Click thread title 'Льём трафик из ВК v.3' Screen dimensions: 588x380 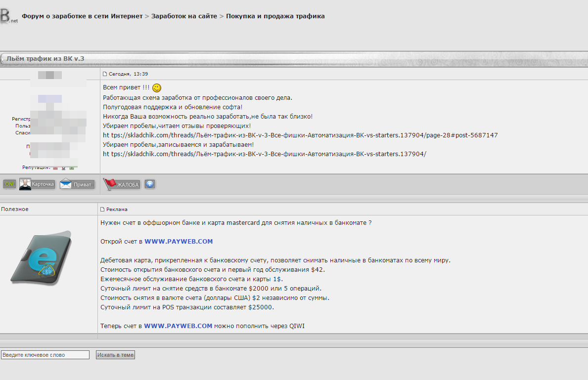pyautogui.click(x=45, y=58)
